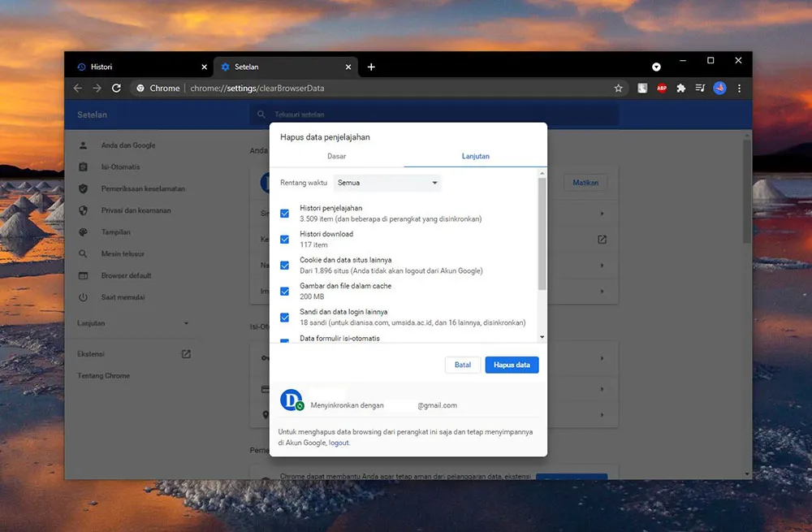Uncheck Histori penjelajahan checkbox

coord(285,214)
